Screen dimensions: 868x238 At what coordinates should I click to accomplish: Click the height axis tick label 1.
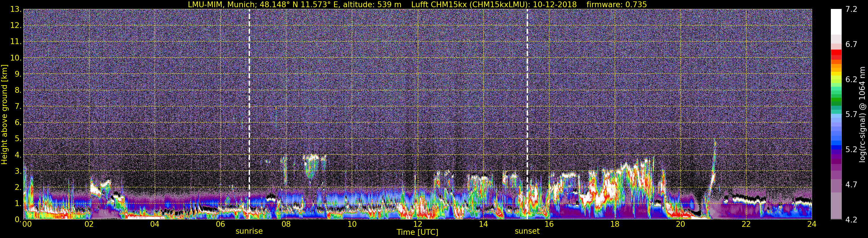tap(18, 204)
